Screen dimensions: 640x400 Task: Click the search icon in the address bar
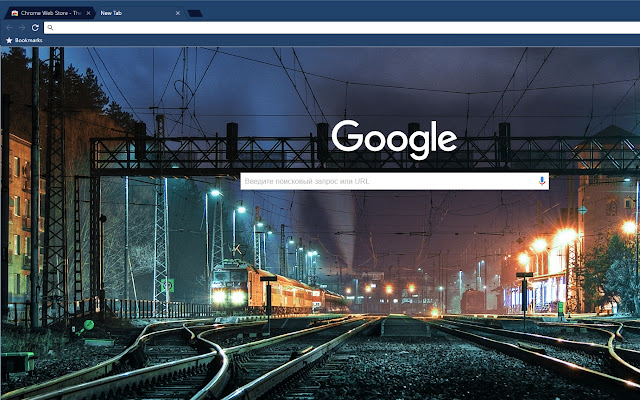(50, 28)
